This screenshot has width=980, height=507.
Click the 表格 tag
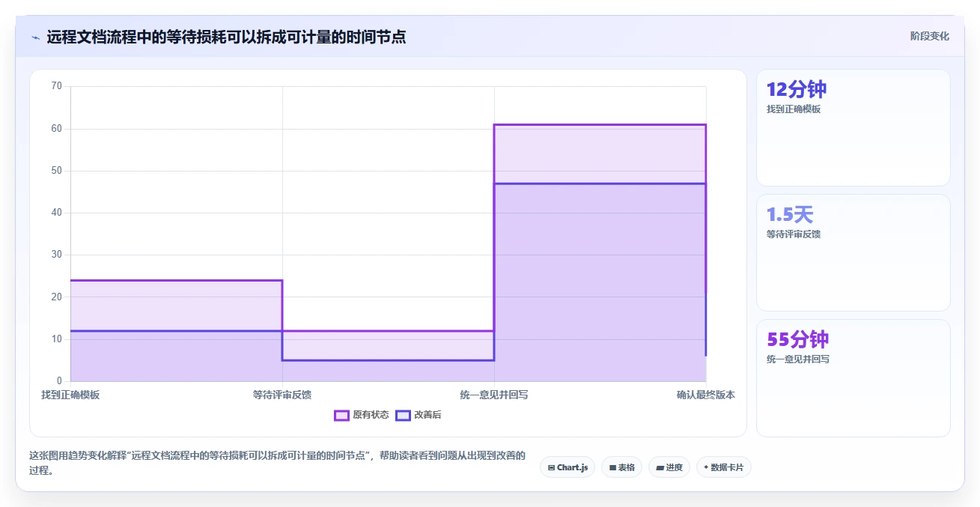pos(621,467)
